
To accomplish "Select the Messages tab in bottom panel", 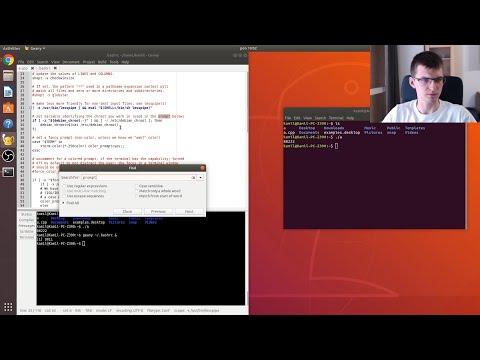I will point(27,226).
